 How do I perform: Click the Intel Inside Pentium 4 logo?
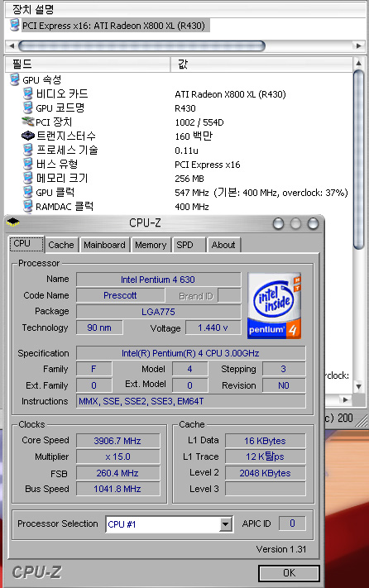pyautogui.click(x=274, y=306)
